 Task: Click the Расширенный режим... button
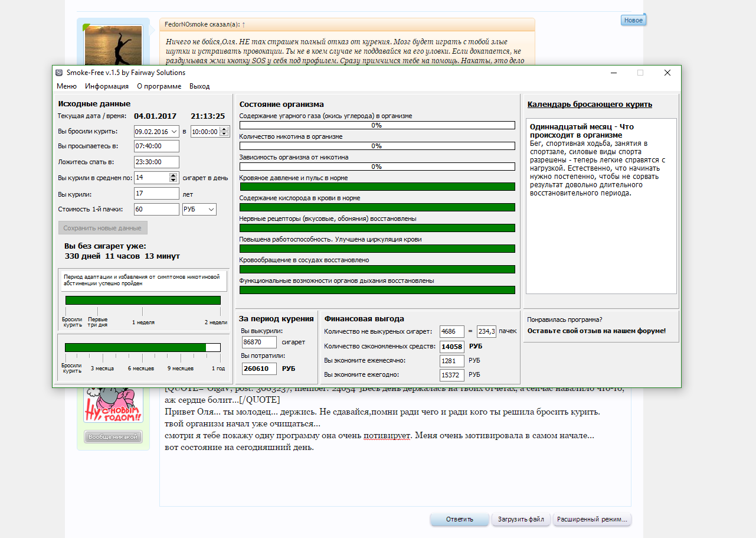[592, 520]
